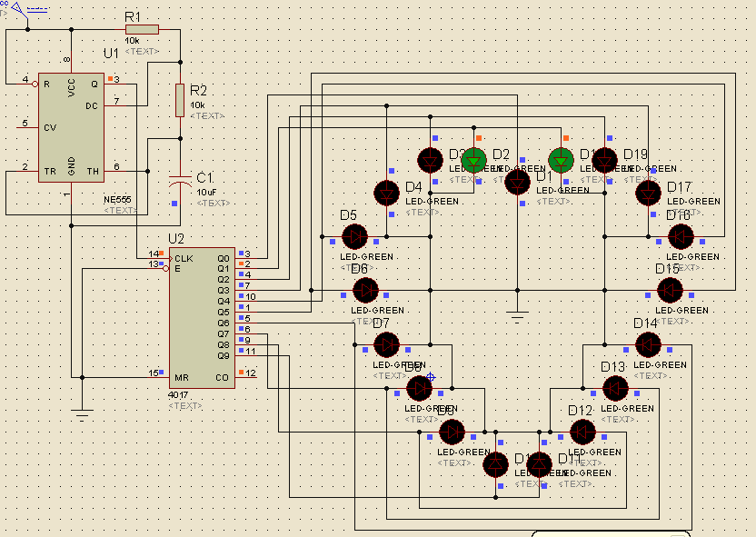
Task: Click the lit green LED D2
Action: click(473, 161)
